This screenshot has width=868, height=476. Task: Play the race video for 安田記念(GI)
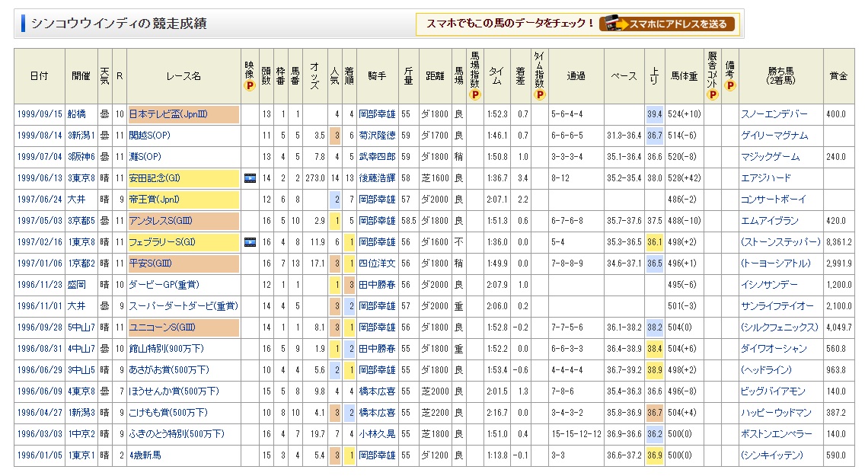tap(249, 178)
